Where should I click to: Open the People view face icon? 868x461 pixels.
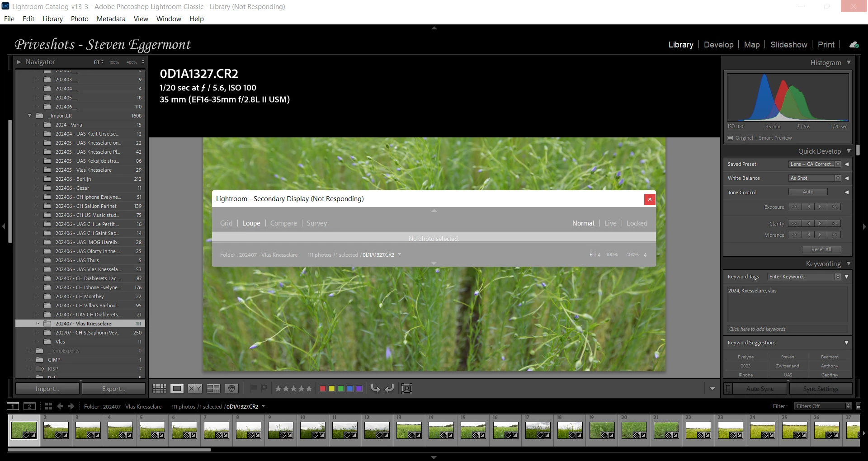(231, 389)
